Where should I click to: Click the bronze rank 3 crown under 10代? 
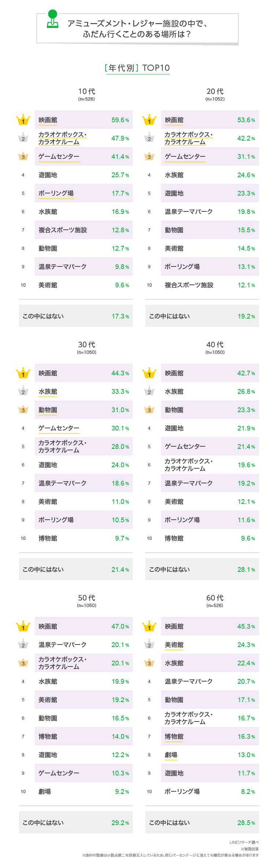(x=23, y=156)
